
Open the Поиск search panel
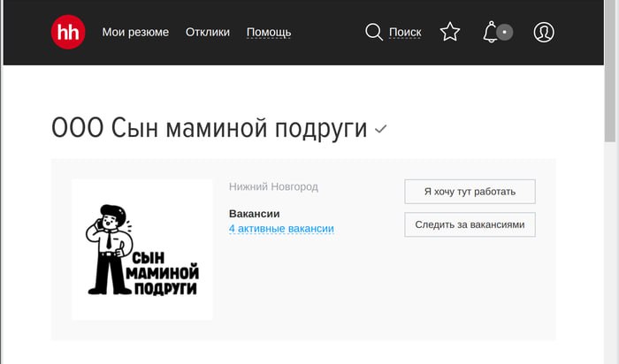coord(405,33)
